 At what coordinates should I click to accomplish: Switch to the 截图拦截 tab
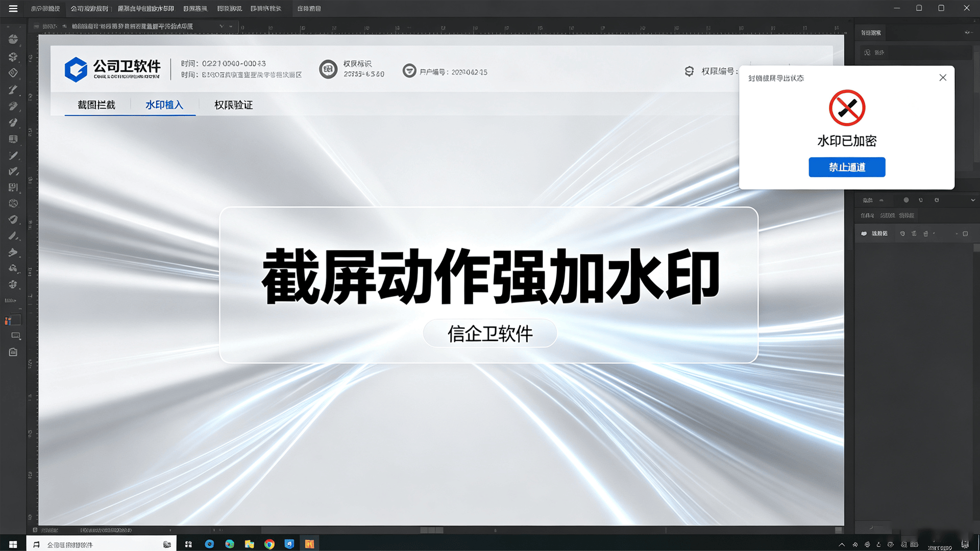(x=96, y=105)
